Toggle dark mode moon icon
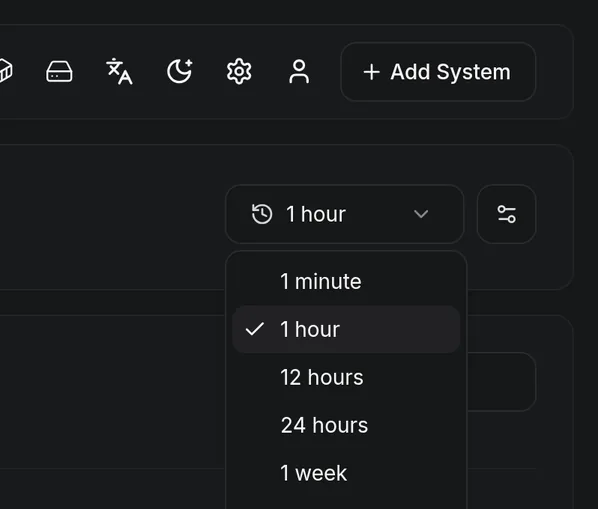598x509 pixels. tap(179, 71)
